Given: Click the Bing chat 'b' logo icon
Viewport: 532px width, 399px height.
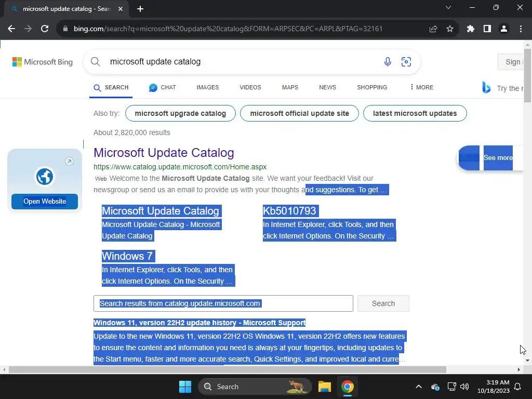Looking at the screenshot, I should pyautogui.click(x=486, y=87).
